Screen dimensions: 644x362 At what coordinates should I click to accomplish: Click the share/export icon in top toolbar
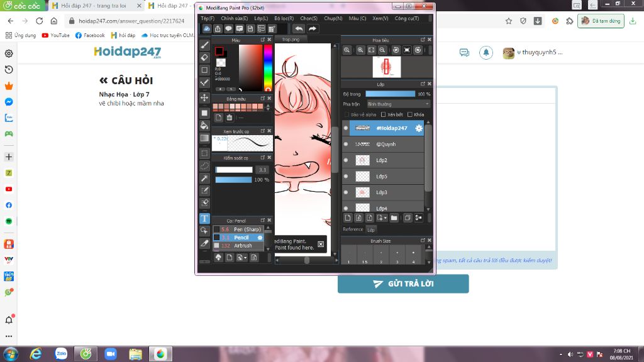tap(218, 28)
